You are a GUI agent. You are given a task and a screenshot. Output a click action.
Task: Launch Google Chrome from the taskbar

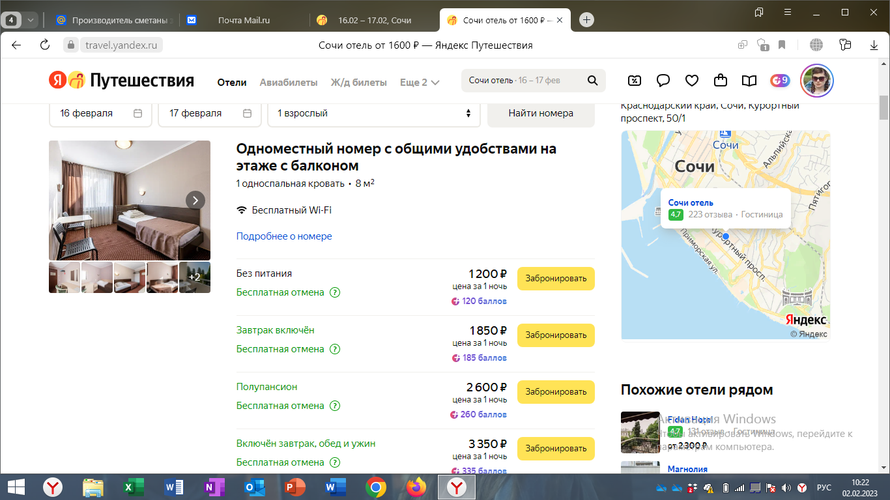(376, 487)
